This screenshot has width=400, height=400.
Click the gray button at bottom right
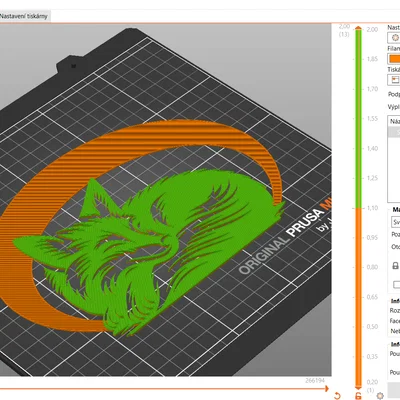[394, 389]
